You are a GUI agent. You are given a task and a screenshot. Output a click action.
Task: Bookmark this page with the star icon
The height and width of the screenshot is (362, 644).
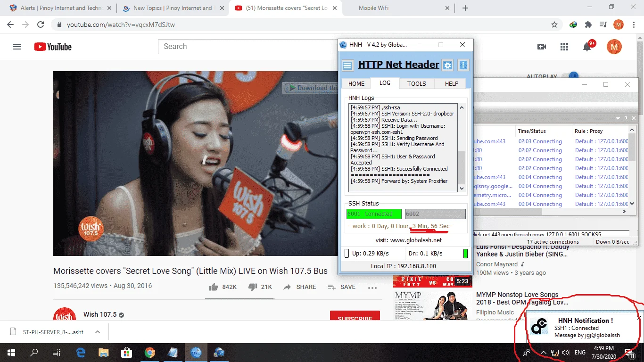554,25
